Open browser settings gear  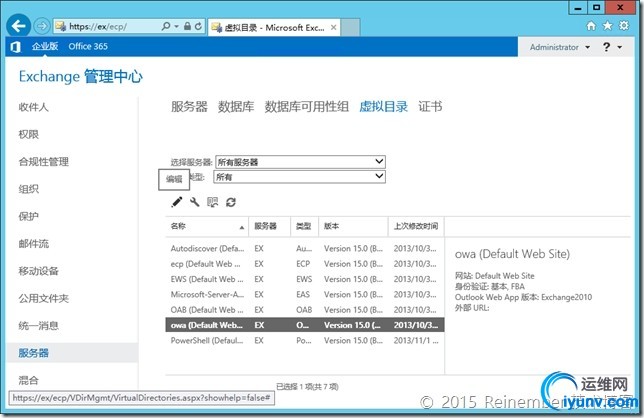click(x=624, y=26)
